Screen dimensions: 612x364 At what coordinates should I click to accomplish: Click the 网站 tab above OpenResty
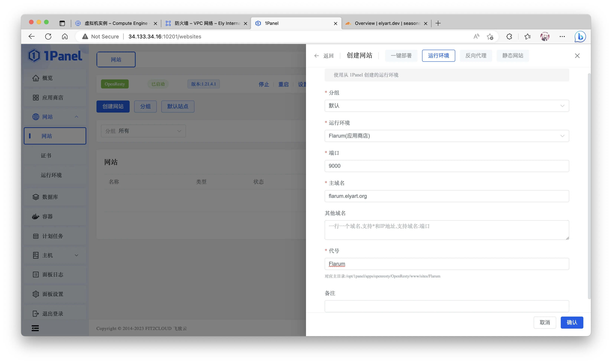pos(116,60)
